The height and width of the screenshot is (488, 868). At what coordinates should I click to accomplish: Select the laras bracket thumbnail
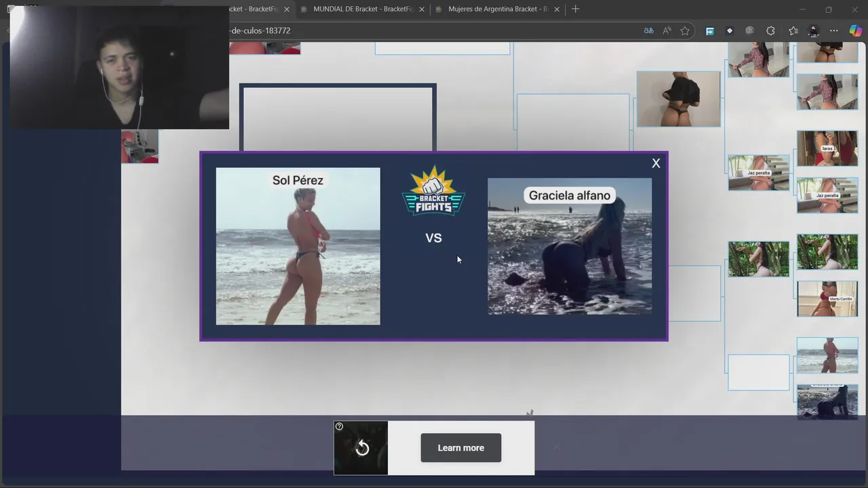pyautogui.click(x=827, y=148)
